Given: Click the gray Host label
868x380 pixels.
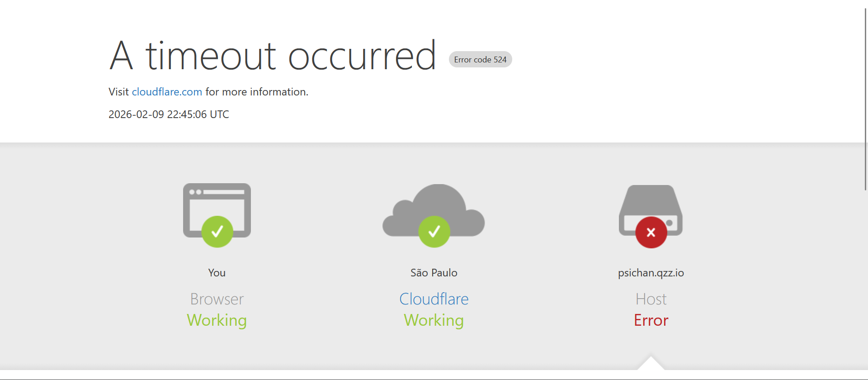Looking at the screenshot, I should click(651, 299).
